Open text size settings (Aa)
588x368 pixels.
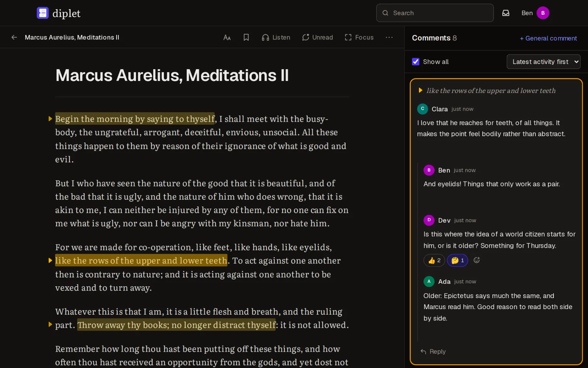pyautogui.click(x=227, y=37)
